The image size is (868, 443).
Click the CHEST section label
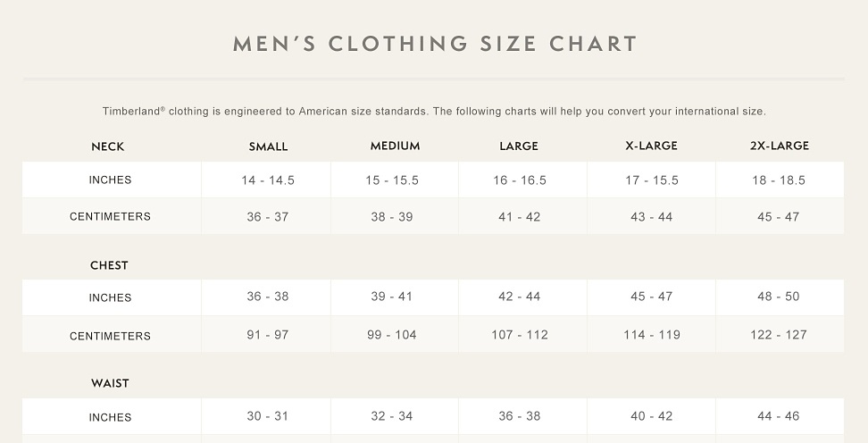pos(109,265)
